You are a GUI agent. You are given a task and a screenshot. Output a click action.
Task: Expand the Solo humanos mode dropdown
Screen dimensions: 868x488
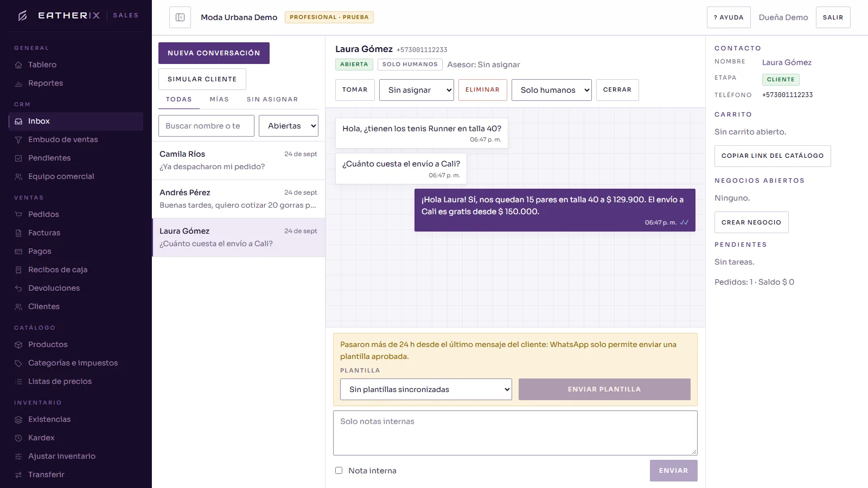click(x=552, y=90)
